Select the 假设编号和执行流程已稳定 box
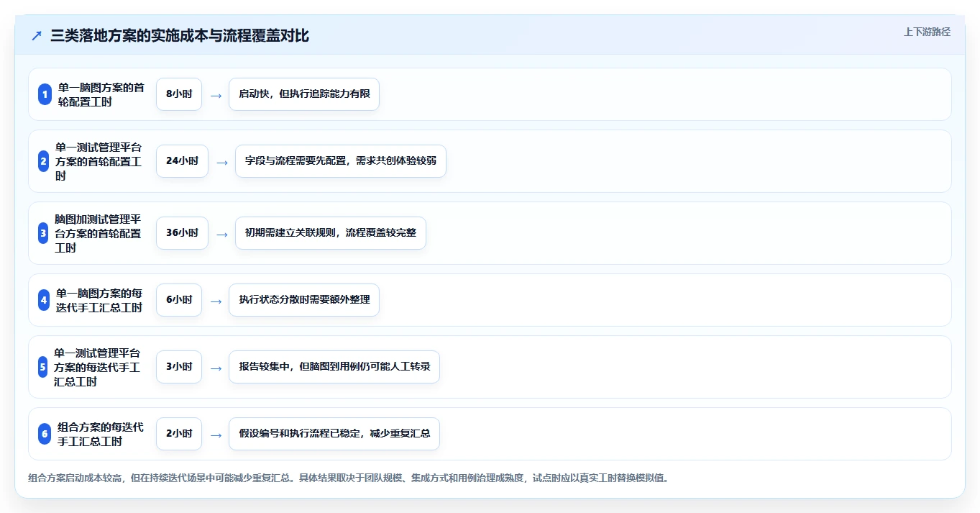 (x=334, y=434)
